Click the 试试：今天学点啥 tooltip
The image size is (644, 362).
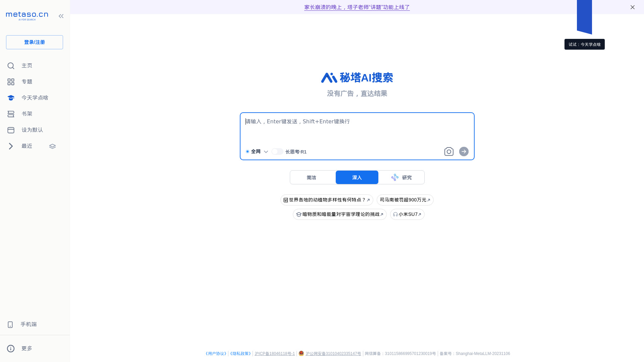(x=585, y=44)
